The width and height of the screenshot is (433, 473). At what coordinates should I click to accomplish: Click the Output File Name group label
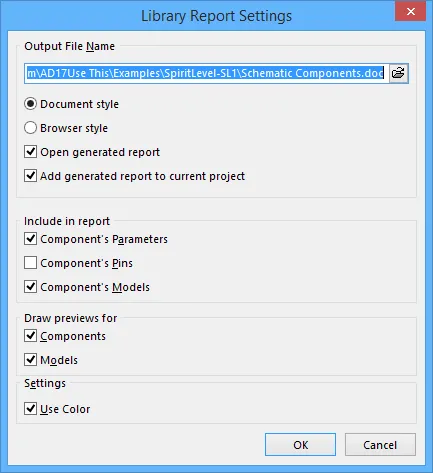click(x=69, y=46)
